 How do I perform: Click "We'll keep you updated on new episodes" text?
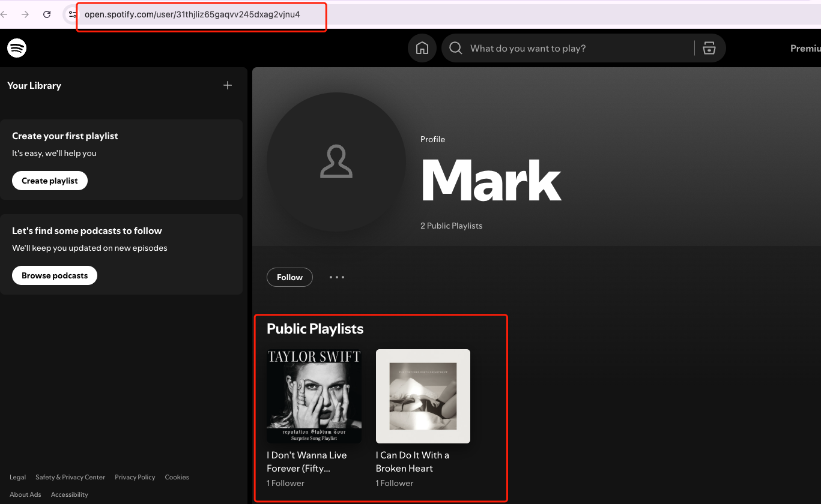pos(89,248)
